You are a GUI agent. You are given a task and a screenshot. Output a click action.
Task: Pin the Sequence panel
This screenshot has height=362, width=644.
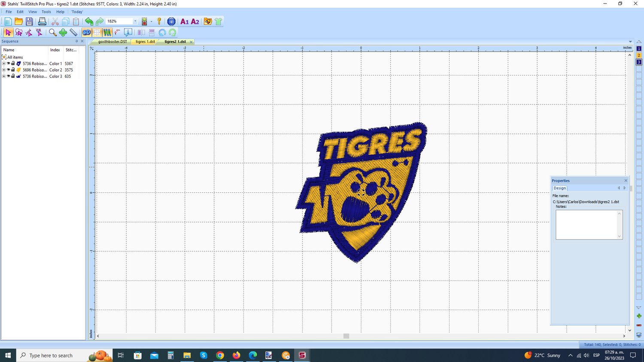77,41
